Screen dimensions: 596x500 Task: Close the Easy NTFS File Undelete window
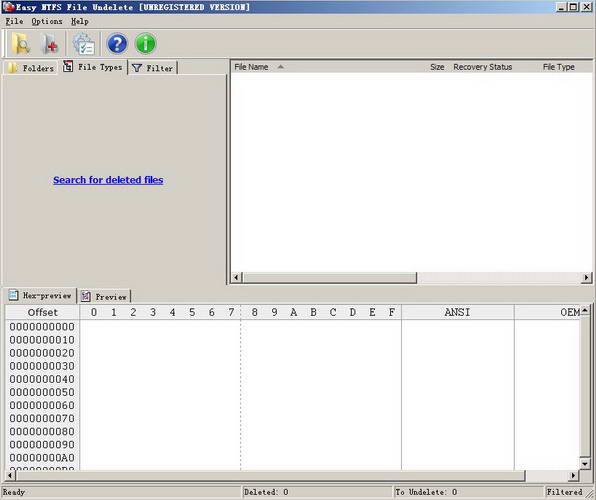[586, 7]
